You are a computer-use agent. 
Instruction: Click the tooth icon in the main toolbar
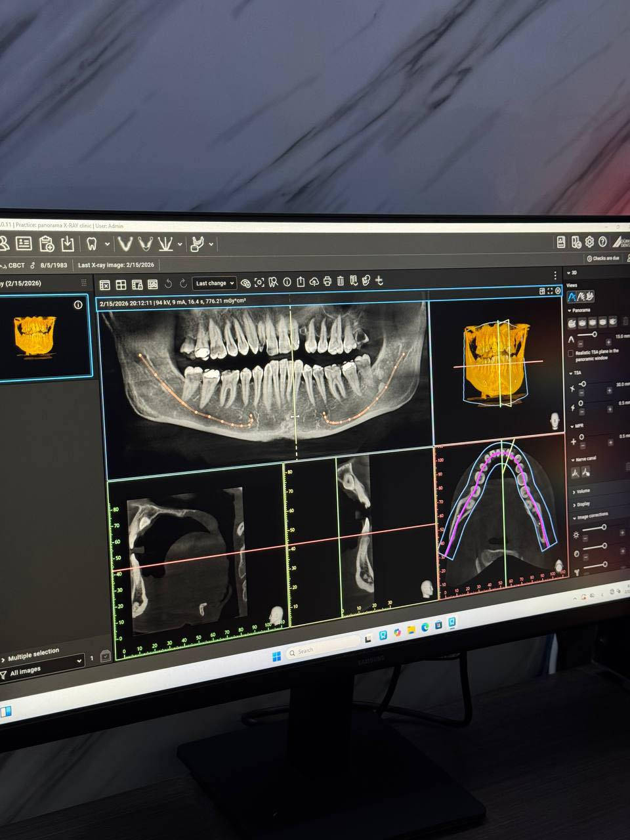(x=92, y=245)
